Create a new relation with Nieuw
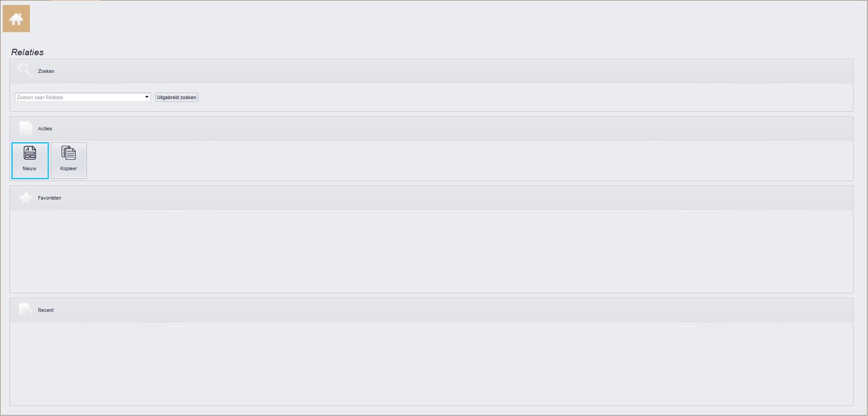Viewport: 868px width, 416px height. pyautogui.click(x=30, y=161)
